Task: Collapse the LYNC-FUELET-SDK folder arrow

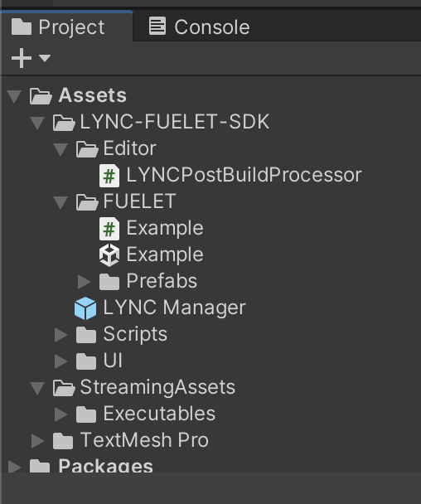Action: 37,123
